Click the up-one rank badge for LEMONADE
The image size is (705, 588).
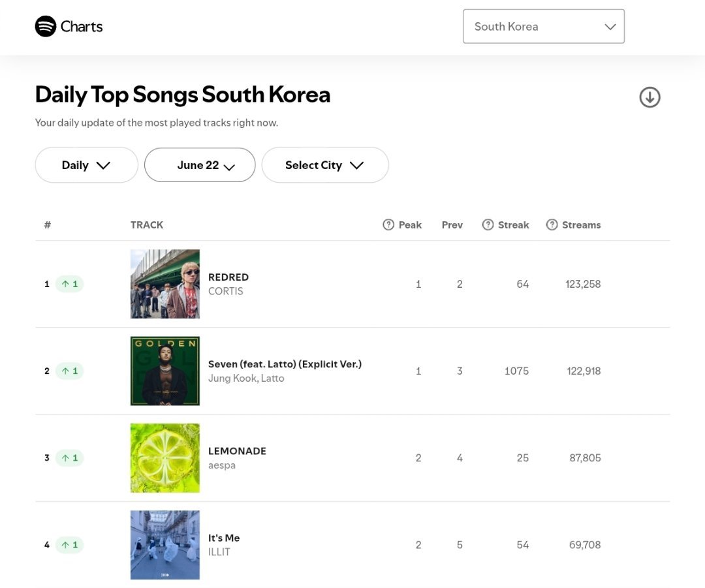[70, 458]
